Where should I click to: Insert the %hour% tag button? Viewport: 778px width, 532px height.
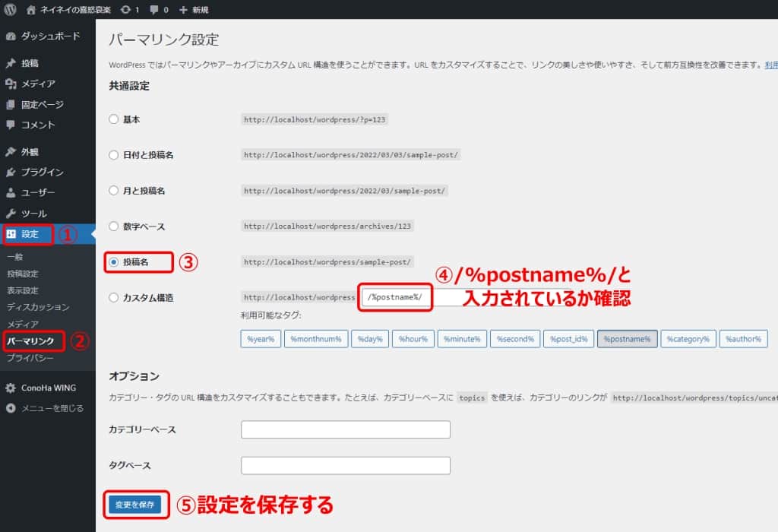click(413, 339)
